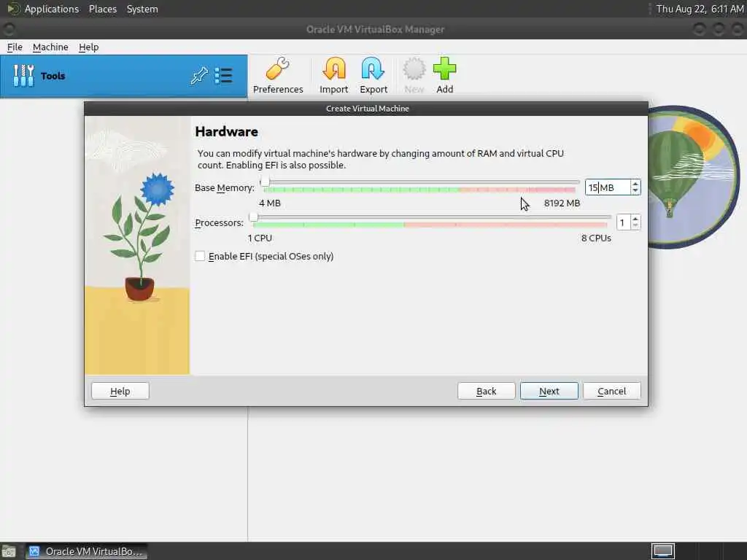Click the Help button in the dialog
This screenshot has height=560, width=747.
pyautogui.click(x=120, y=391)
